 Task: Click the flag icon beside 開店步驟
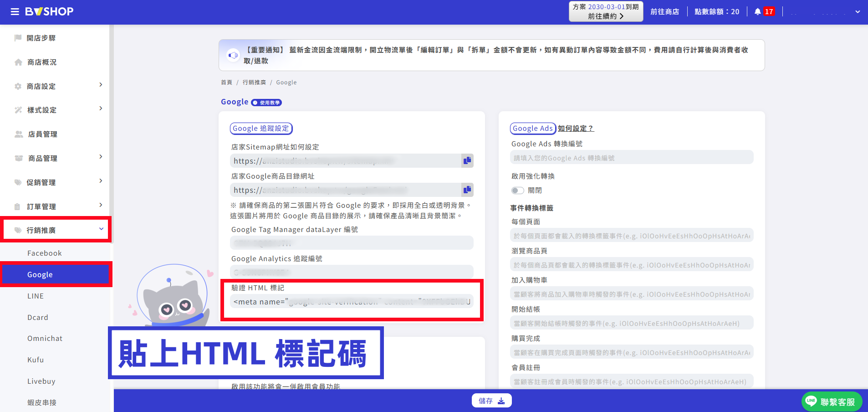coord(18,38)
